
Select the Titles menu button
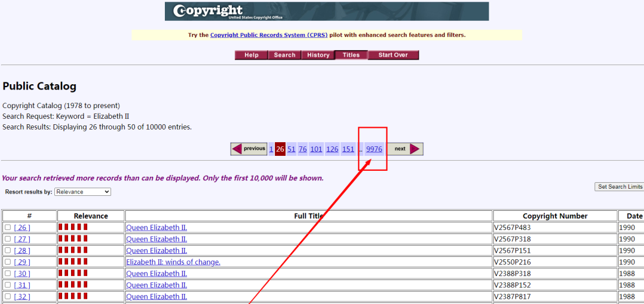pyautogui.click(x=351, y=55)
